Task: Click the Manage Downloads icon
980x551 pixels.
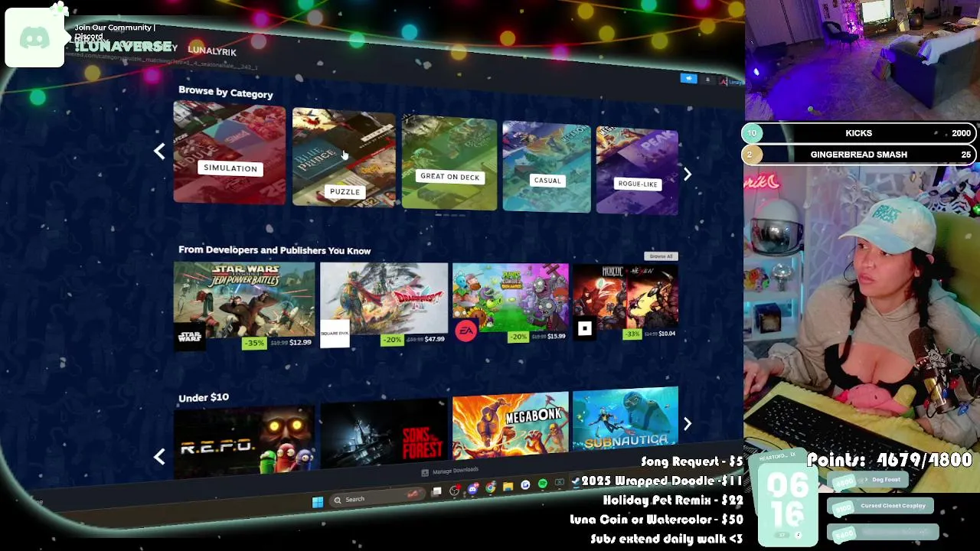Action: (x=425, y=472)
